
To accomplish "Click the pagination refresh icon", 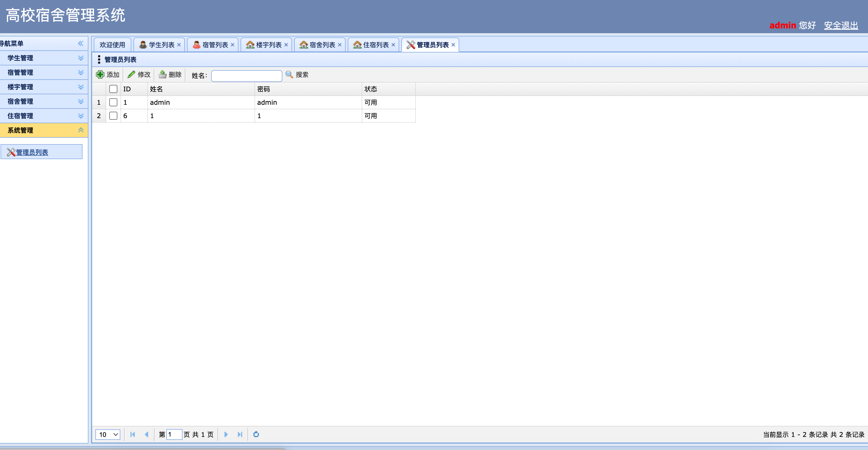I will [x=256, y=434].
